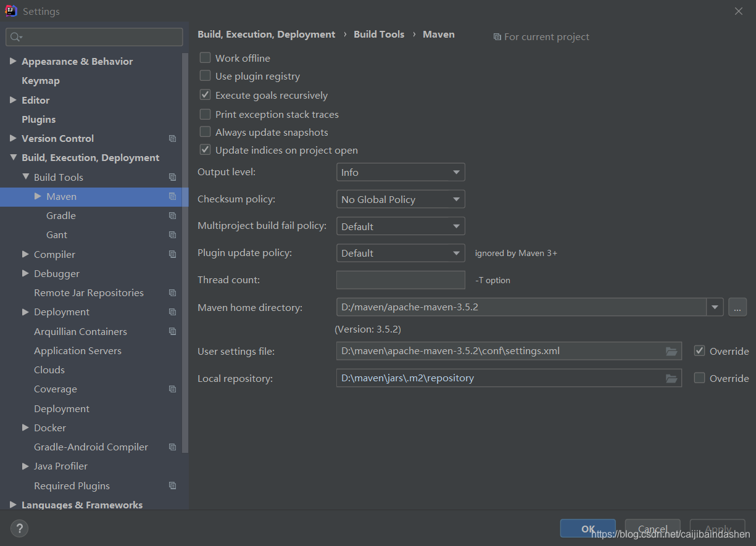Select Gant under Build Tools
756x546 pixels.
tap(57, 235)
